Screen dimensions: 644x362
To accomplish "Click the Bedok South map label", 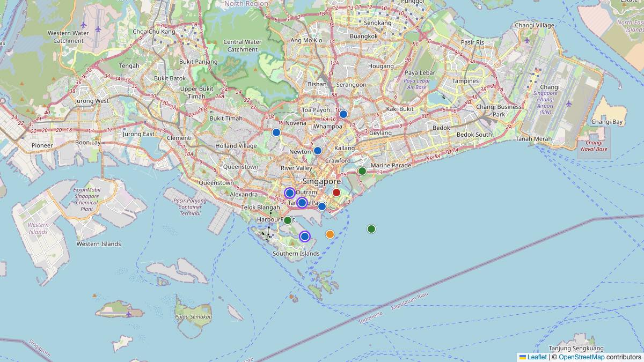I will [474, 135].
